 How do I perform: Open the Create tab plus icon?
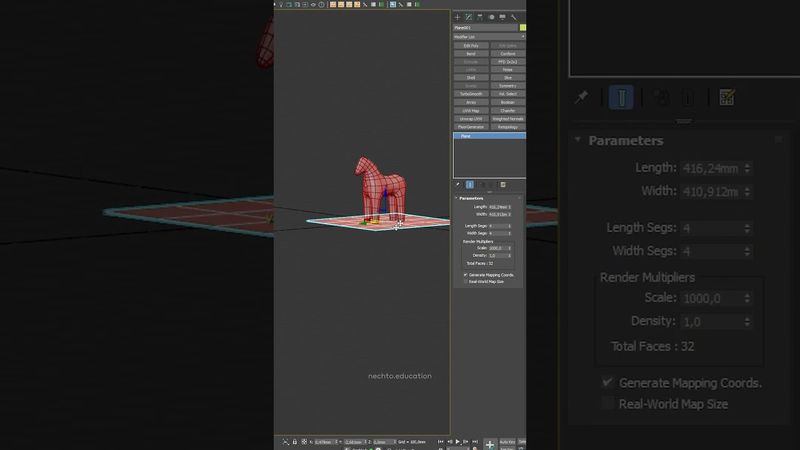(457, 17)
